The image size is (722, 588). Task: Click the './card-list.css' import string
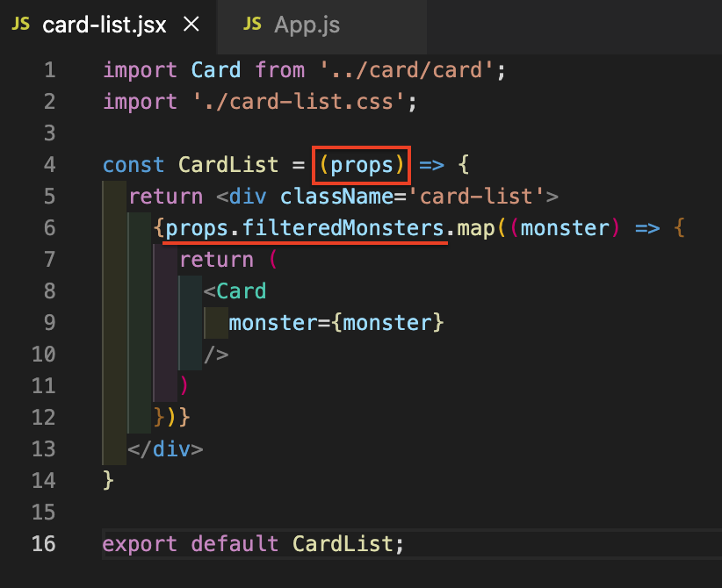tap(299, 102)
